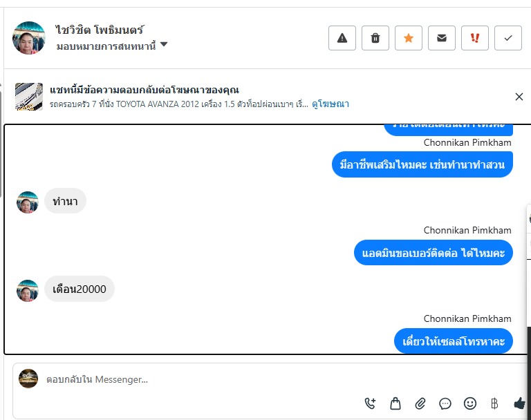531x420 pixels.
Task: Open the emoji picker smiley icon
Action: pyautogui.click(x=470, y=403)
